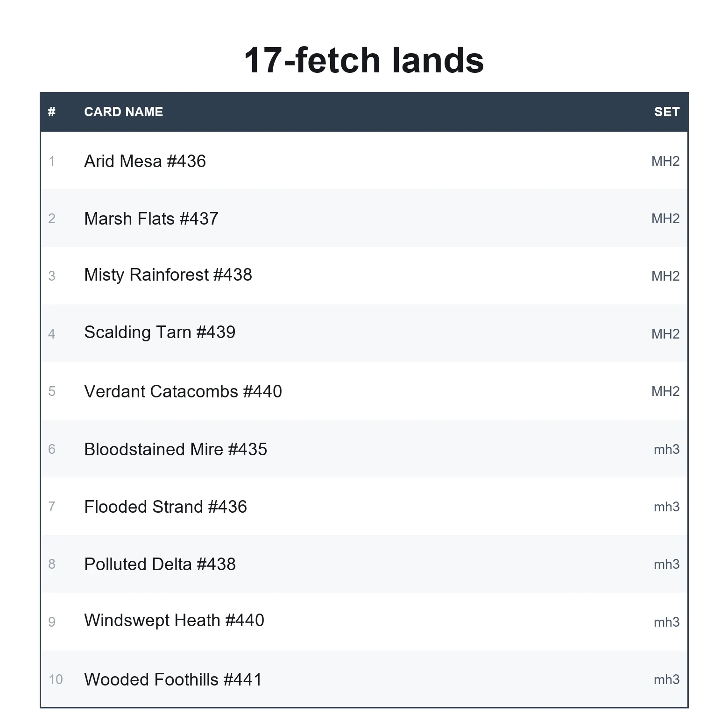This screenshot has width=728, height=728.
Task: Click the MH2 set label for Verdant Catacombs
Action: point(665,391)
